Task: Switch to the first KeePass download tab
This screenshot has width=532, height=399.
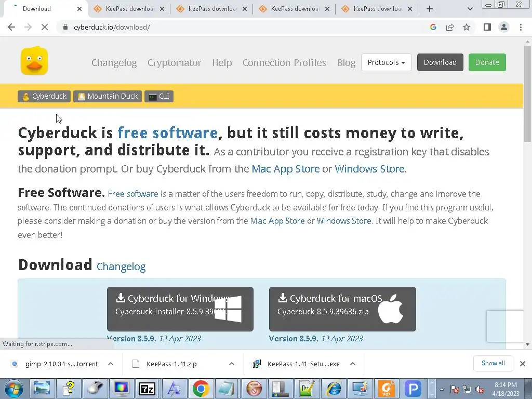Action: pos(129,9)
